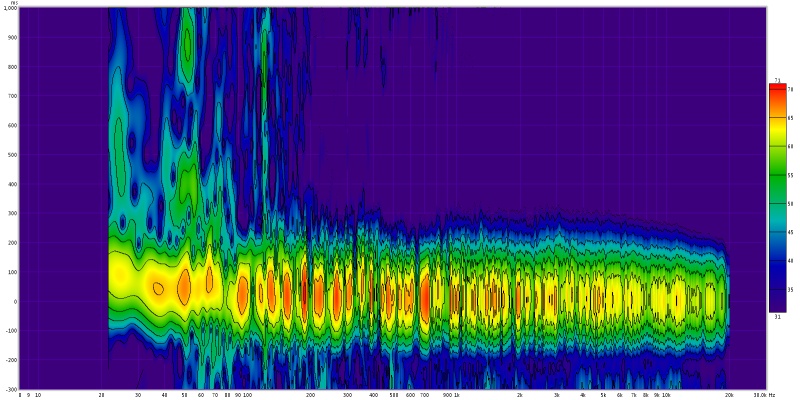Viewport: 800px width, 400px height.
Task: Click the 1k label on the frequency axis
Action: point(457,395)
